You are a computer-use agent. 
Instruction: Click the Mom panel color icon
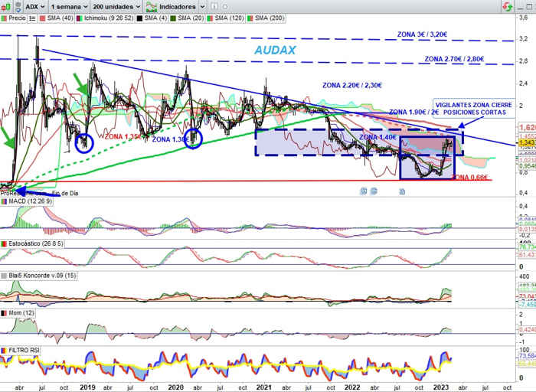tap(4, 313)
